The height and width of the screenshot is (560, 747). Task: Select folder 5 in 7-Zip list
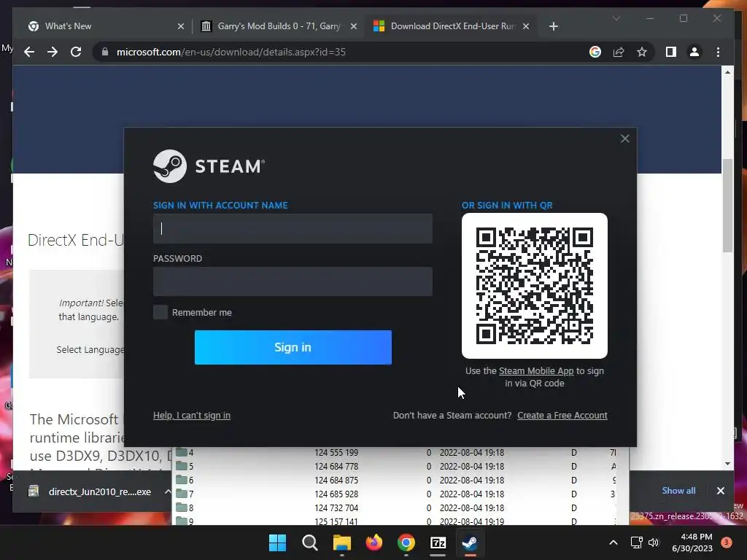pyautogui.click(x=185, y=466)
